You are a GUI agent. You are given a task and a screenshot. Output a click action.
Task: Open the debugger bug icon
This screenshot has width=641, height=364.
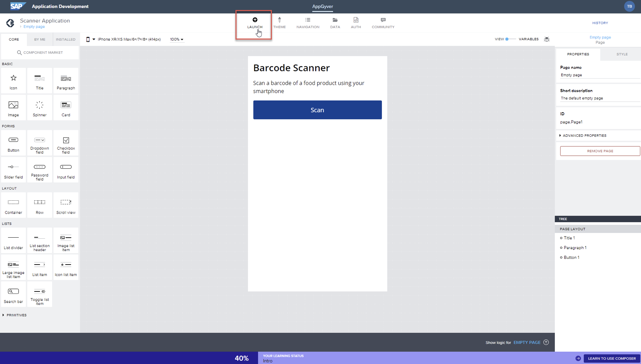[x=547, y=39]
